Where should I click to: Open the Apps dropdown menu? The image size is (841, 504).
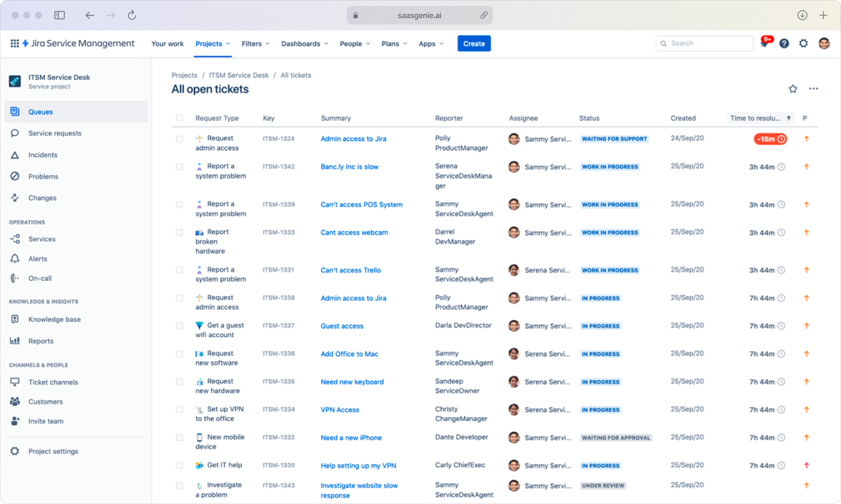(431, 43)
